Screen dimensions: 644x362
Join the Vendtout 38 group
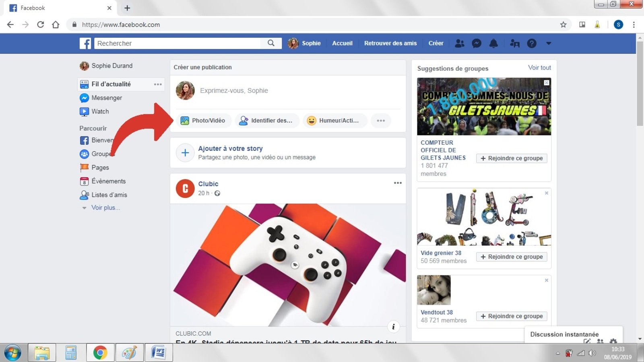[512, 316]
